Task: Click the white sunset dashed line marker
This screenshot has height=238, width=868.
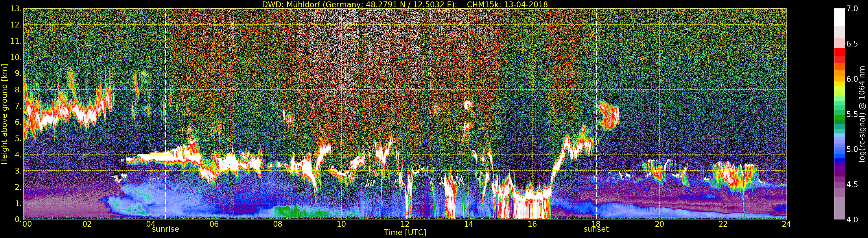Action: click(596, 114)
